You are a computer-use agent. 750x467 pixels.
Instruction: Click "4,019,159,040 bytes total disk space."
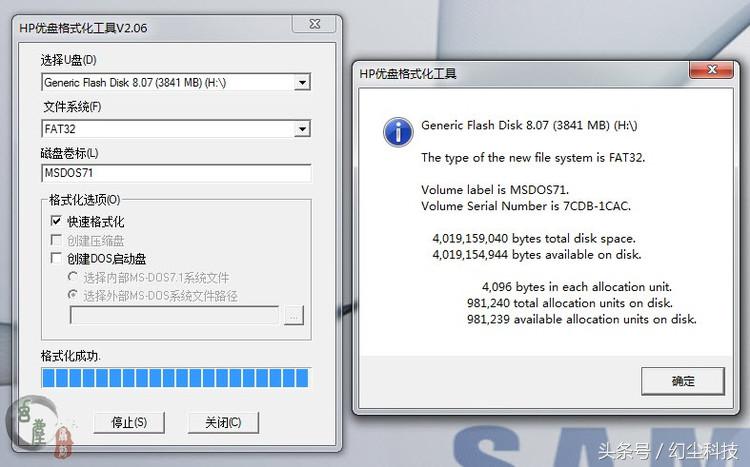(x=534, y=238)
